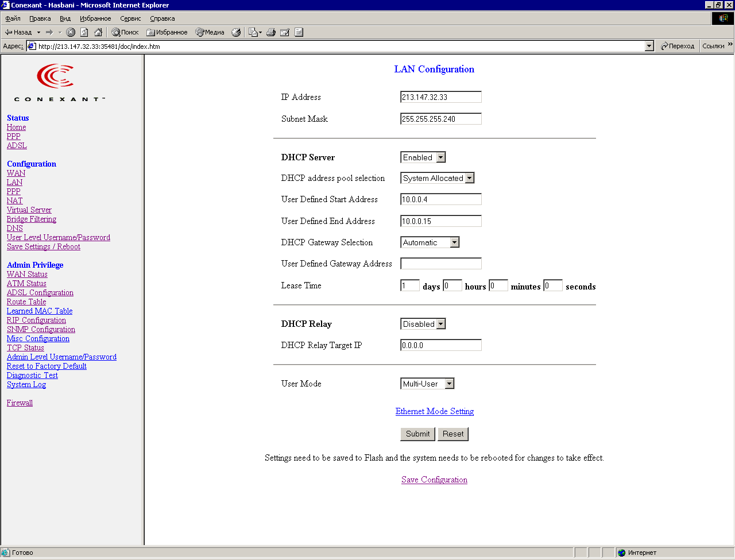Open the Reset to Factory Default link
Viewport: 735px width, 560px height.
47,366
